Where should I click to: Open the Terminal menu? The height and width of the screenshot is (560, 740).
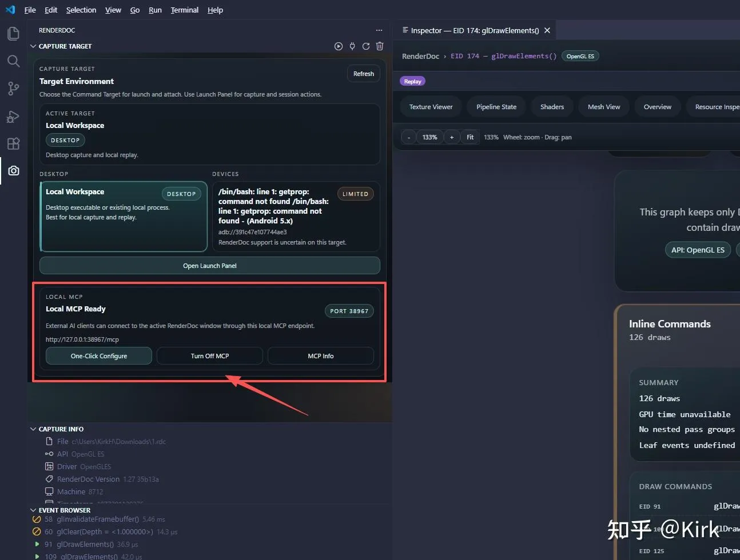tap(185, 10)
